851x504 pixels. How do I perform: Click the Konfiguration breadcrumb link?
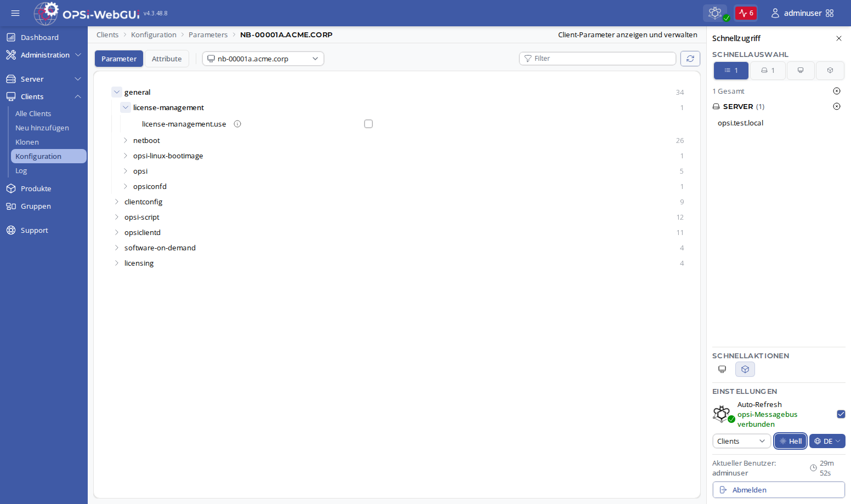point(154,35)
